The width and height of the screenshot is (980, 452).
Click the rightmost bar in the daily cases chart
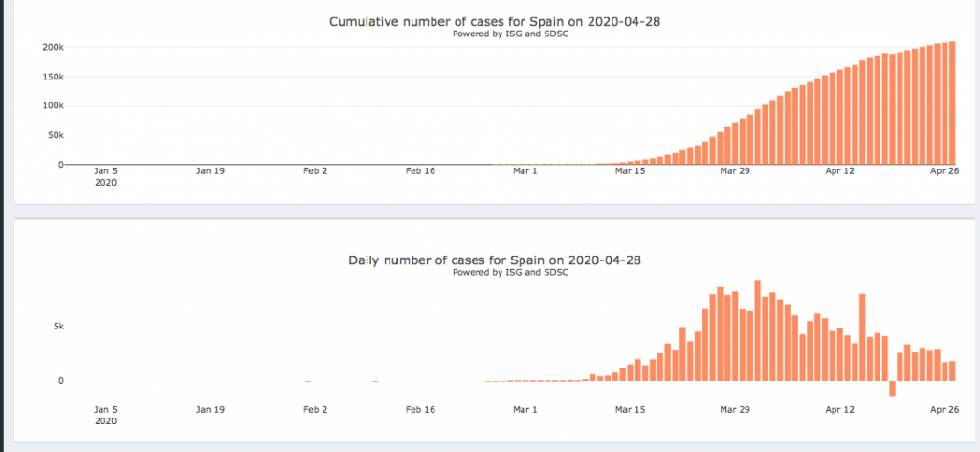point(952,371)
